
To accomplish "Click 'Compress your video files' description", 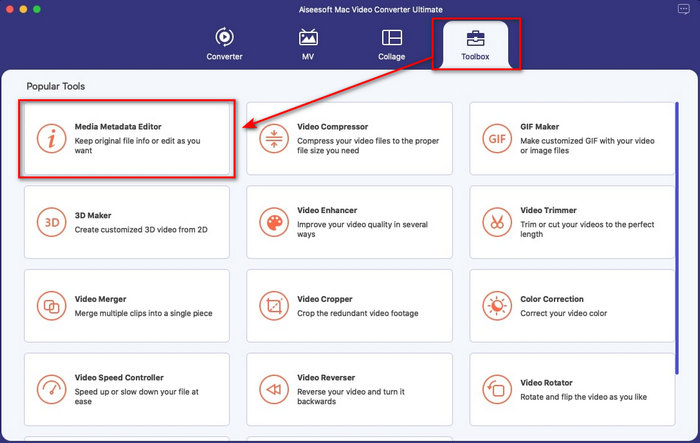I will 368,146.
